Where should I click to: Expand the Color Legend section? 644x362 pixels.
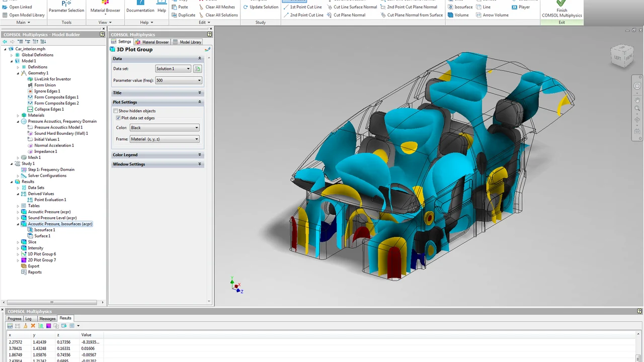click(157, 155)
